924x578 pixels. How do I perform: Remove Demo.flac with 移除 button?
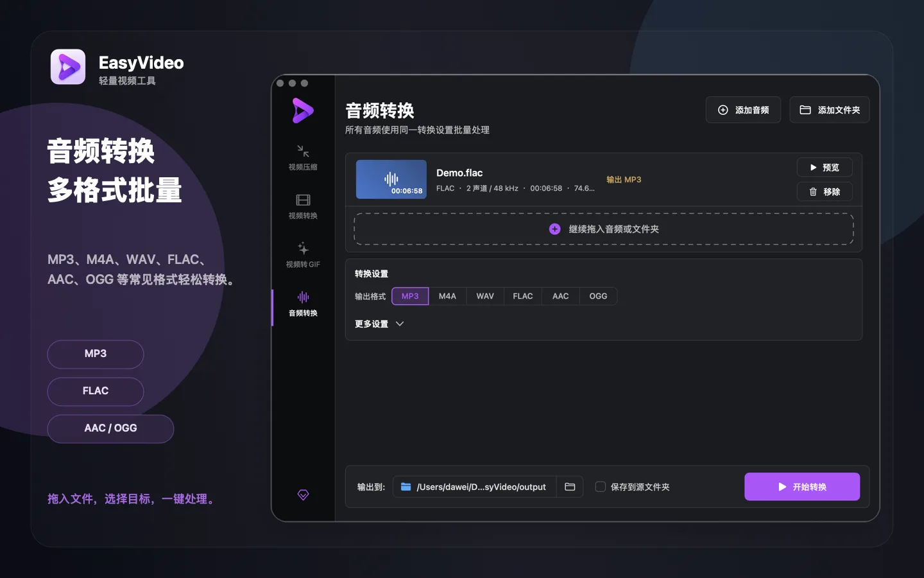[825, 191]
